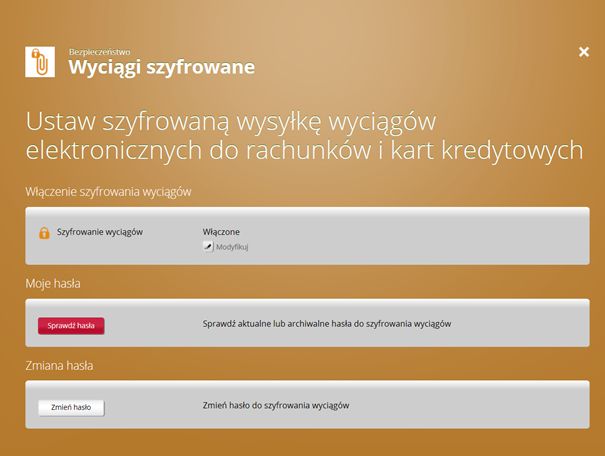
Task: Open the Modyfikuj link
Action: pyautogui.click(x=232, y=247)
